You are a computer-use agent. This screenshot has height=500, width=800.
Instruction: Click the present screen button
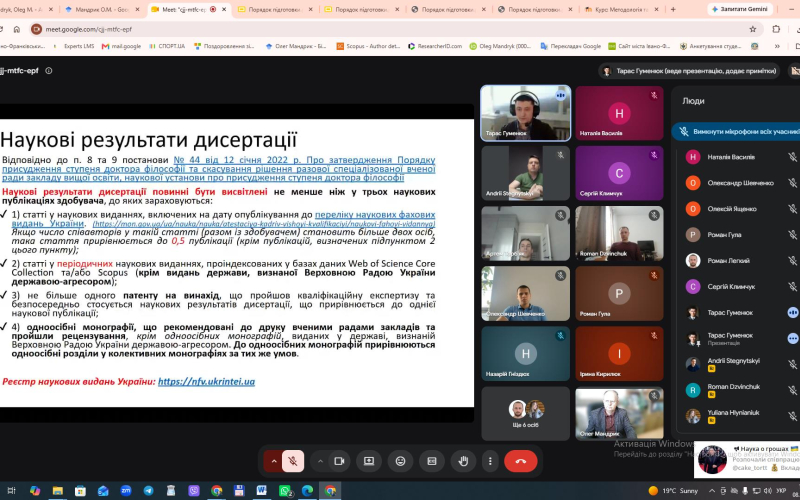pos(369,461)
